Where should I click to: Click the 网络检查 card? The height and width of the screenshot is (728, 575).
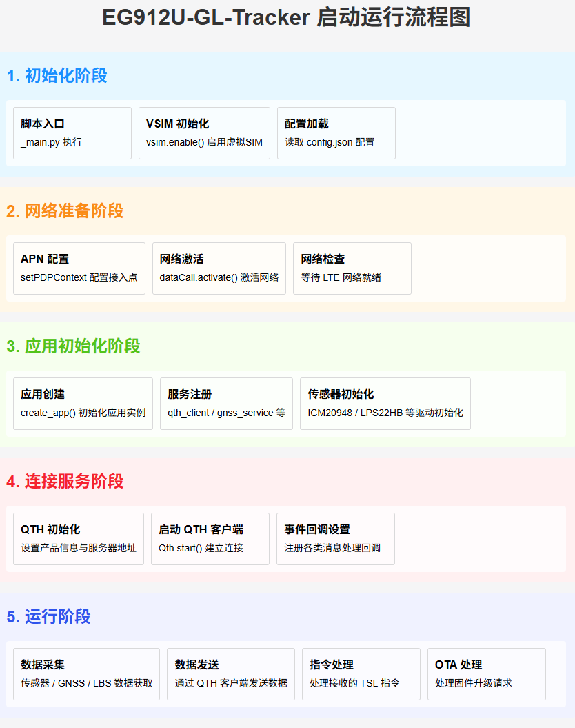(x=352, y=268)
